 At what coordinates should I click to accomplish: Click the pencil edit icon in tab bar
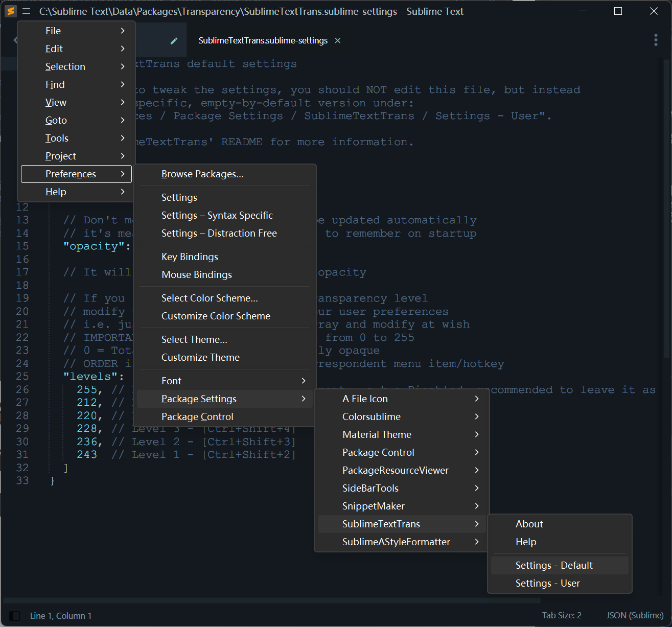tap(174, 41)
